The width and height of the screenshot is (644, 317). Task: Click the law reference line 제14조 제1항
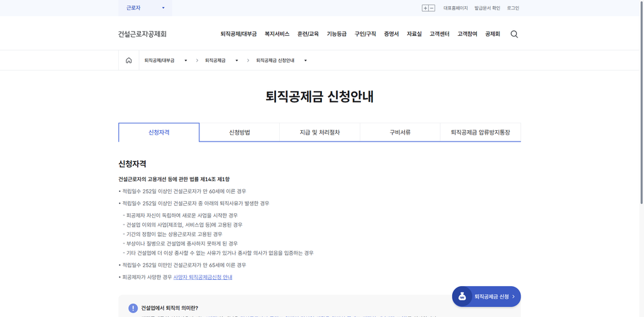[174, 179]
